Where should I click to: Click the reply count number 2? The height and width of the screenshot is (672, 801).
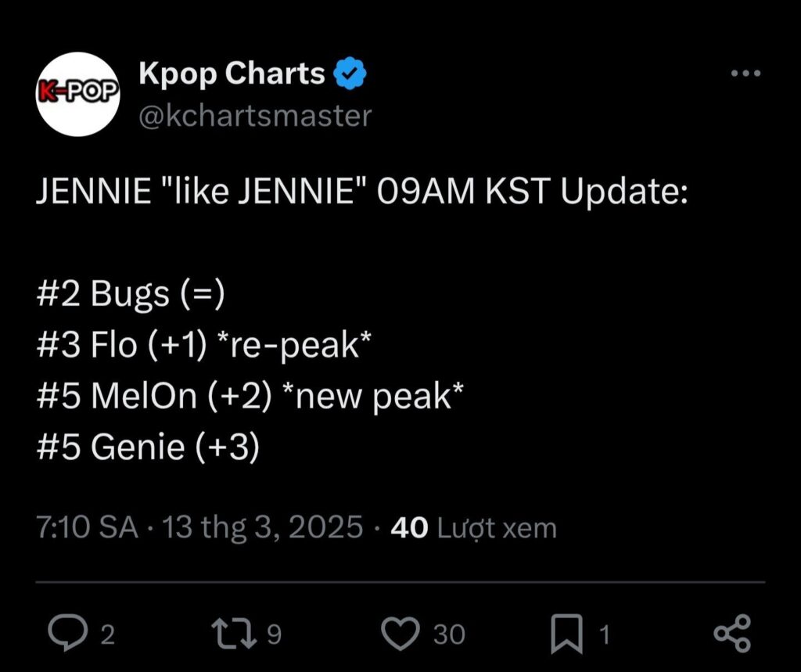click(x=108, y=634)
